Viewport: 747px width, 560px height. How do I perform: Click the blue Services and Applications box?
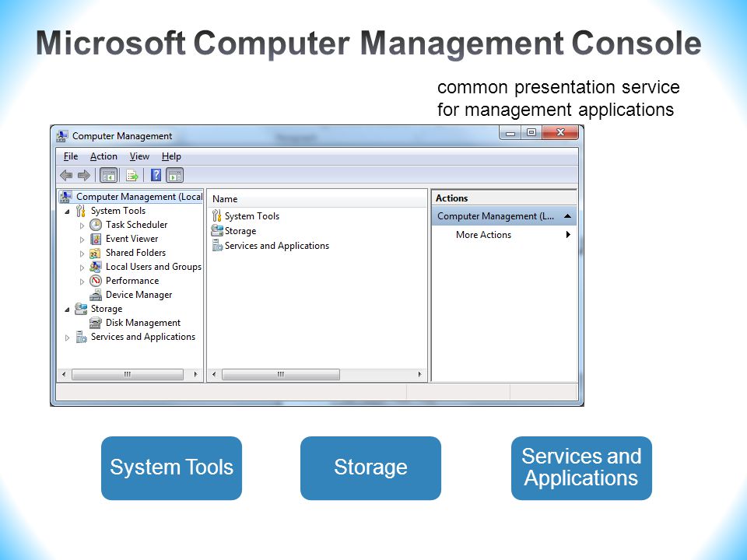[x=581, y=468]
